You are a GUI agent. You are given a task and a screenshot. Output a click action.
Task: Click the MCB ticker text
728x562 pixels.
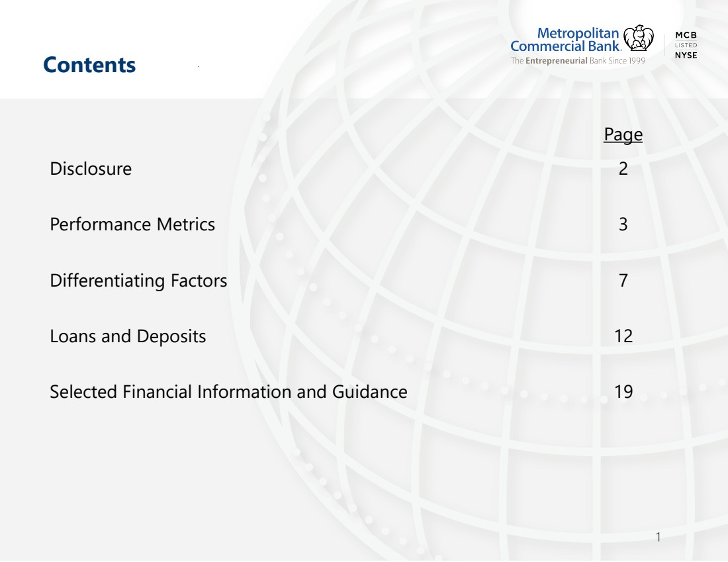tap(686, 35)
